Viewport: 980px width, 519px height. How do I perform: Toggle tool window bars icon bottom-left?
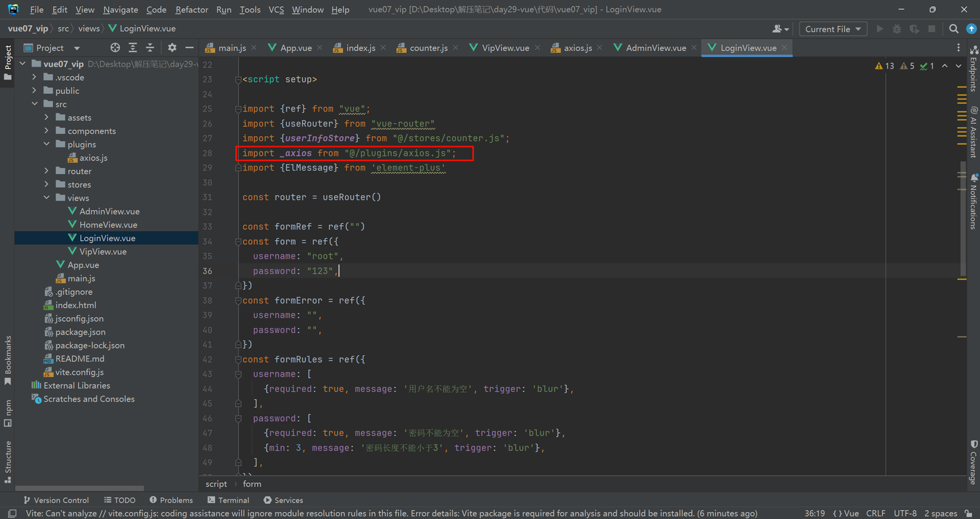coord(12,514)
